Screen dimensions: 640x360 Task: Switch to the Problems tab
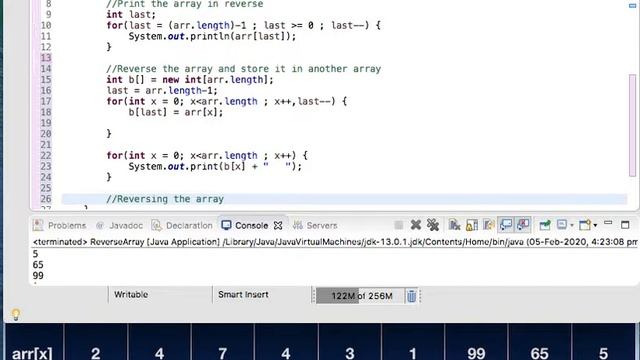(60, 225)
